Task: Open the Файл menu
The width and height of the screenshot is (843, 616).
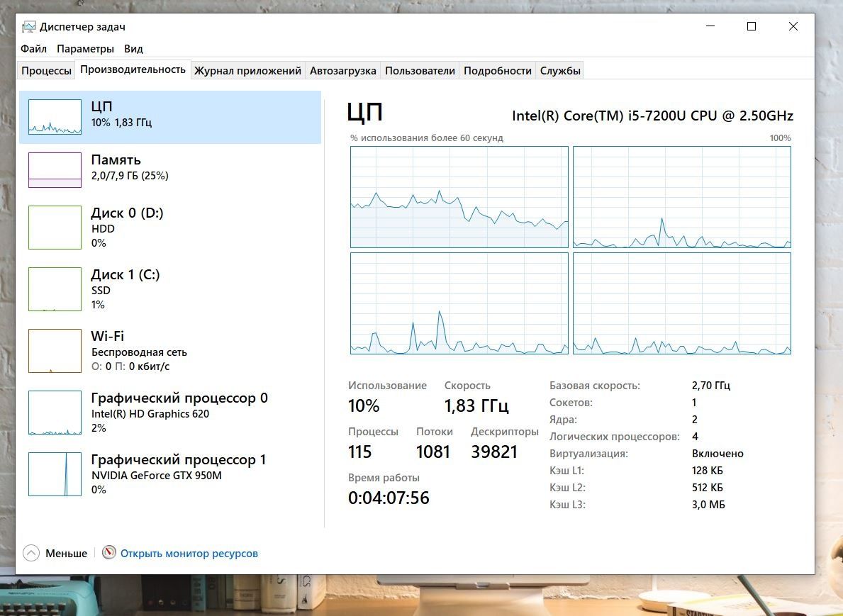Action: click(33, 49)
